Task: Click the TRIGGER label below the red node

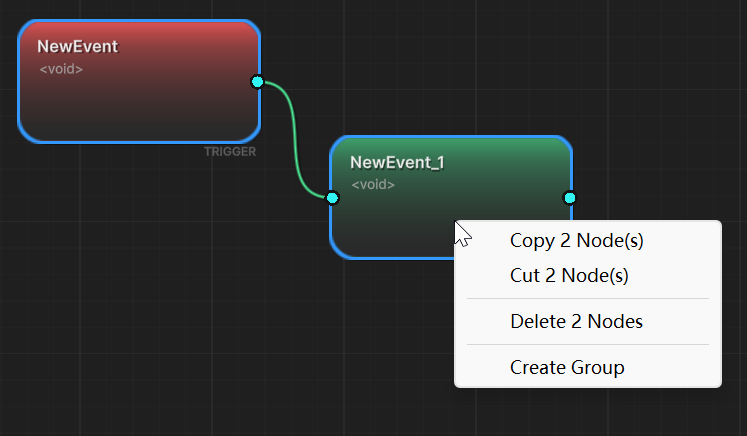Action: coord(230,152)
